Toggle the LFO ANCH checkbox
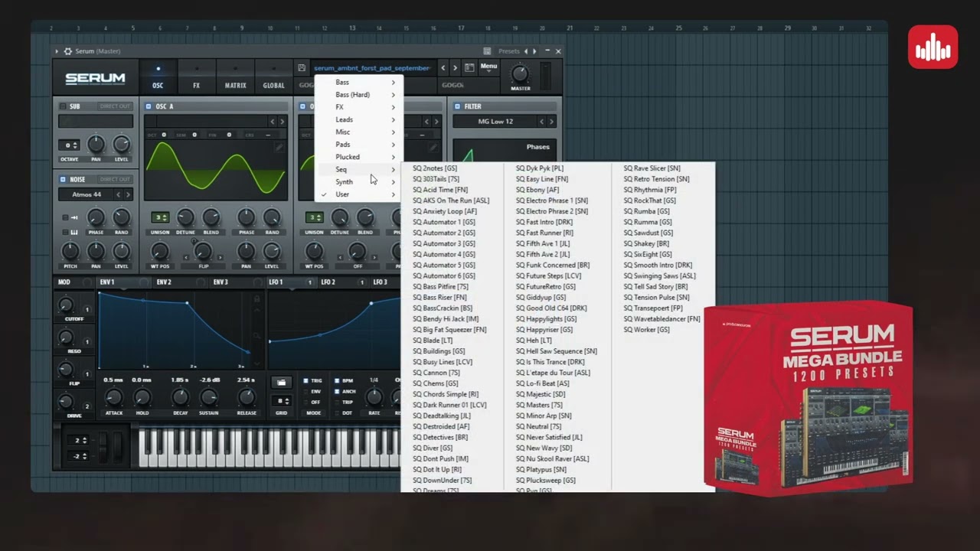 click(x=338, y=391)
